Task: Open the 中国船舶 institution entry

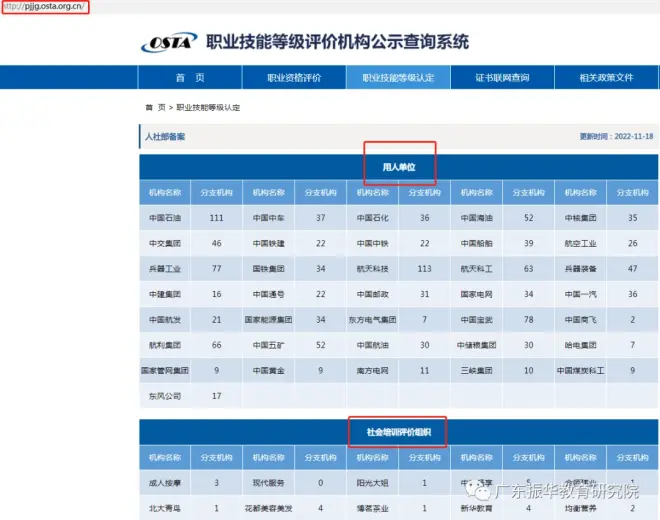Action: [x=476, y=243]
